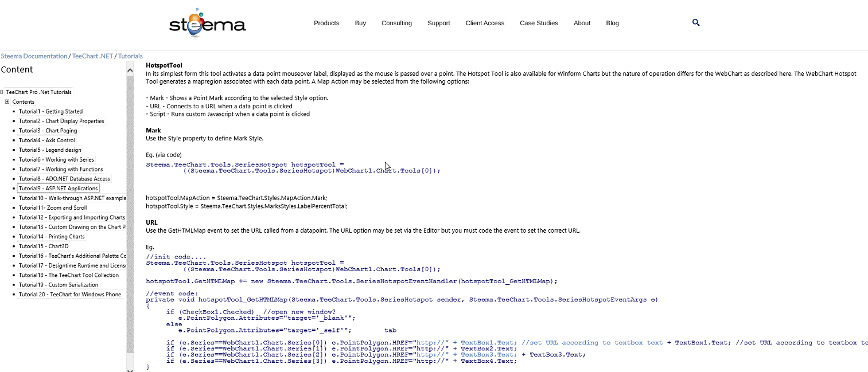Click the //event code: comment
This screenshot has height=372, width=868.
pyautogui.click(x=172, y=293)
